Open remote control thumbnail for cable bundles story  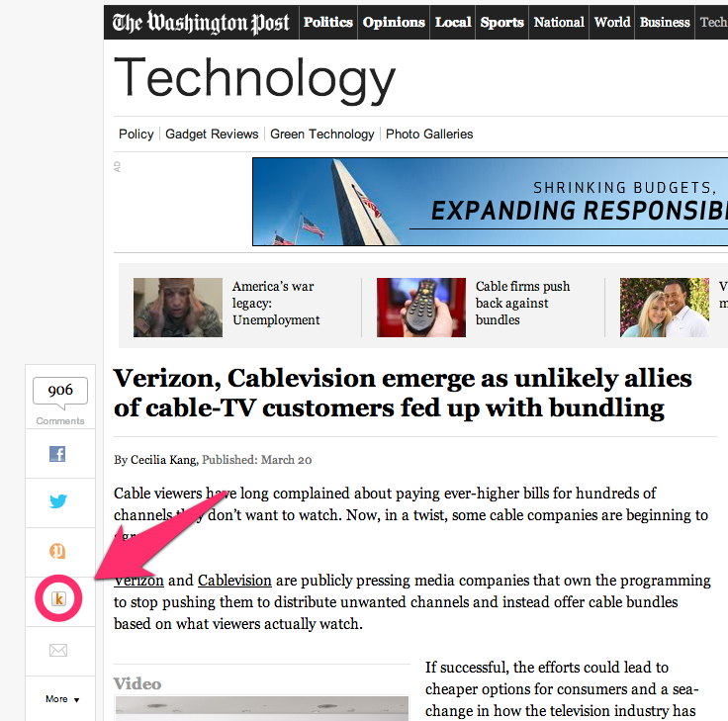pyautogui.click(x=421, y=308)
